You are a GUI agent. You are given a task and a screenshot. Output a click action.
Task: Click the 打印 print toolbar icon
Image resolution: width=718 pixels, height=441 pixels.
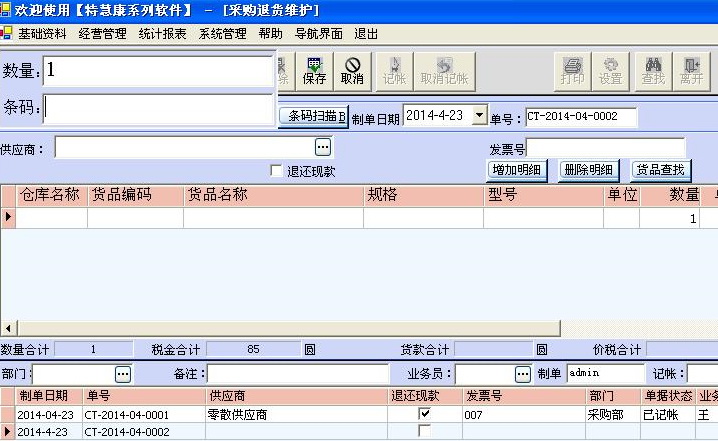[572, 71]
